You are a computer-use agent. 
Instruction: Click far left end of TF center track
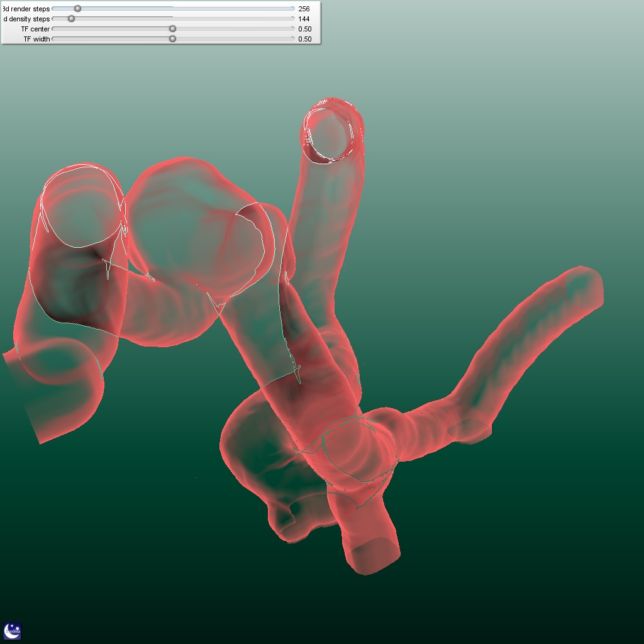[53, 29]
